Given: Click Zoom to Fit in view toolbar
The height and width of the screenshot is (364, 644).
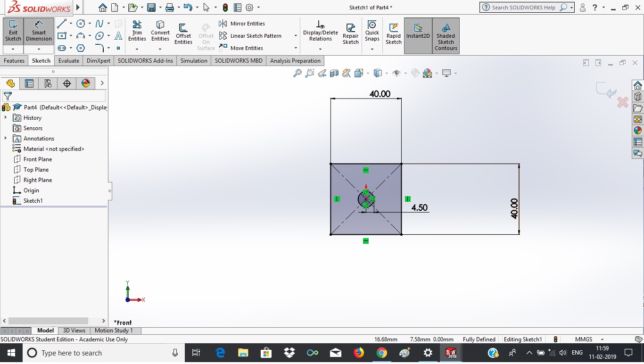Looking at the screenshot, I should (x=297, y=73).
